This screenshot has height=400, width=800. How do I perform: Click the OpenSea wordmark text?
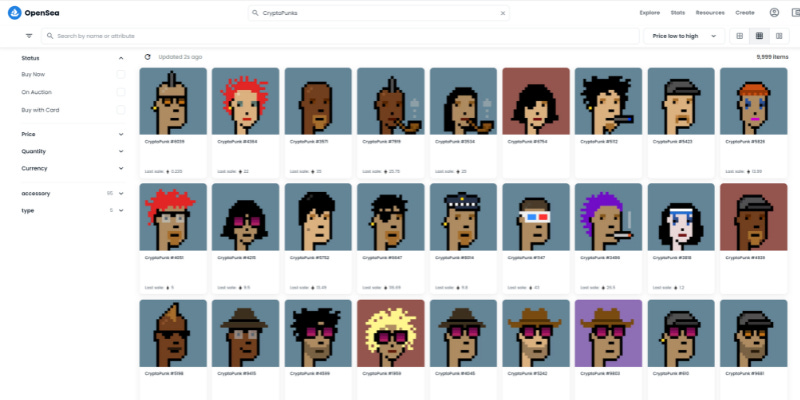point(42,13)
